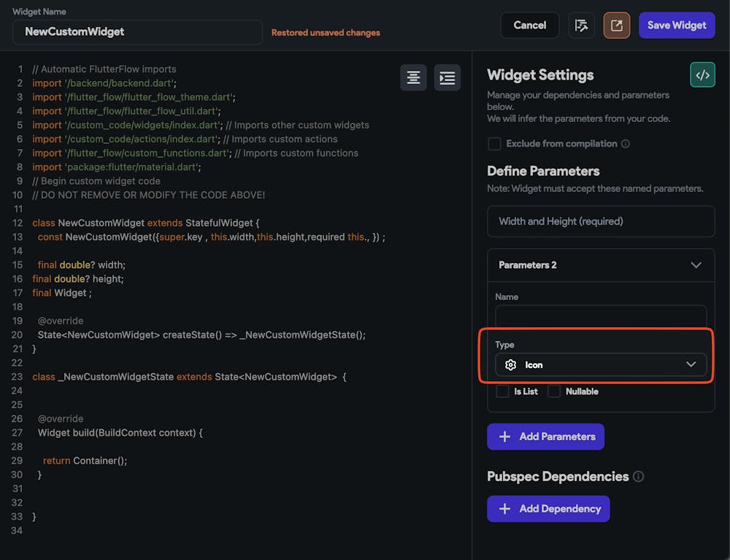Check the Is List checkbox
The height and width of the screenshot is (560, 730).
point(502,391)
